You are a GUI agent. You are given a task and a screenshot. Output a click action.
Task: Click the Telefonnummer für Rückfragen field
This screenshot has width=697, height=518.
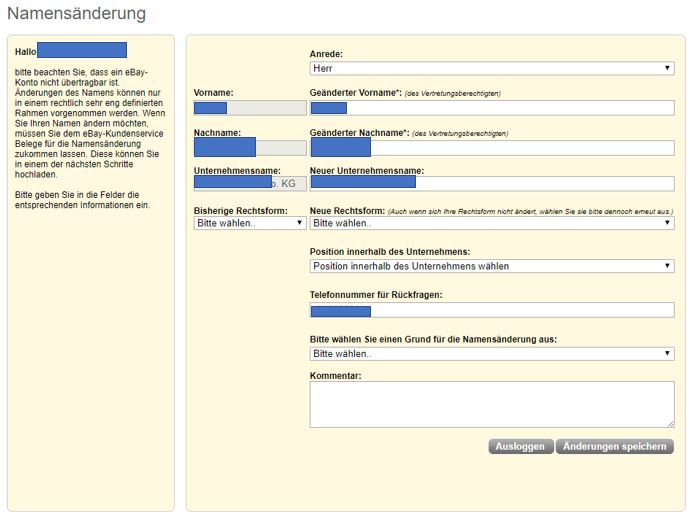pyautogui.click(x=492, y=310)
